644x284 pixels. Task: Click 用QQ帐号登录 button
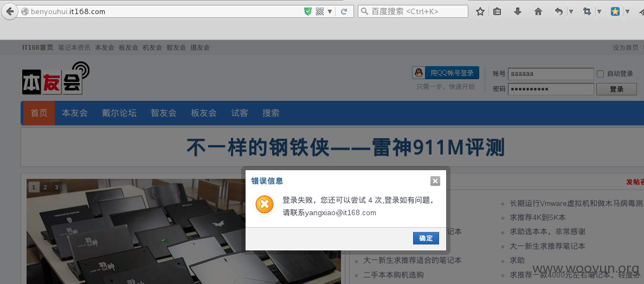pos(446,73)
